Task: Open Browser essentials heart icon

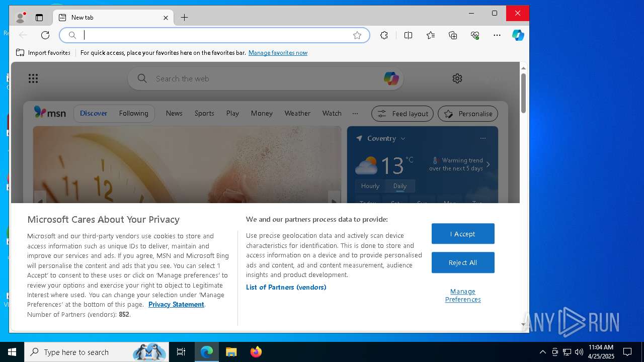Action: pos(475,35)
